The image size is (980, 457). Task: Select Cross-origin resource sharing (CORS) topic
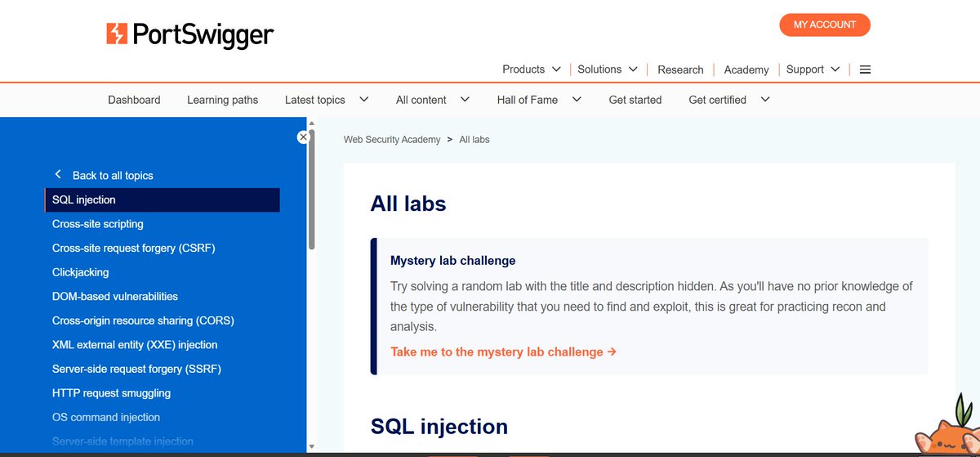pos(143,320)
